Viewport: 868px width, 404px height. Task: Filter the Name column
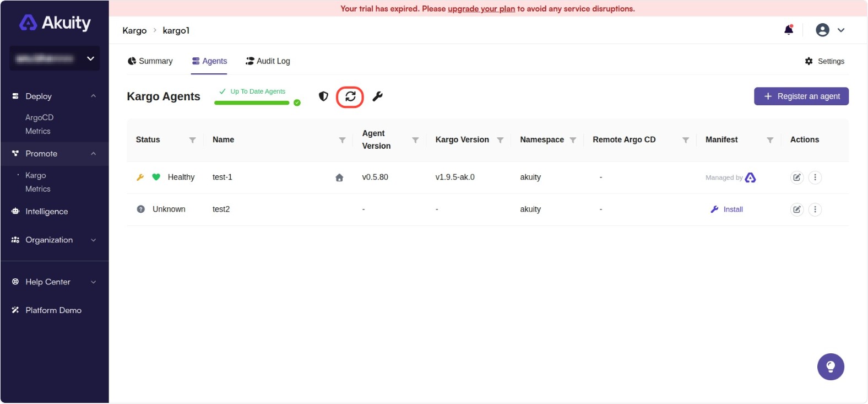(x=342, y=140)
